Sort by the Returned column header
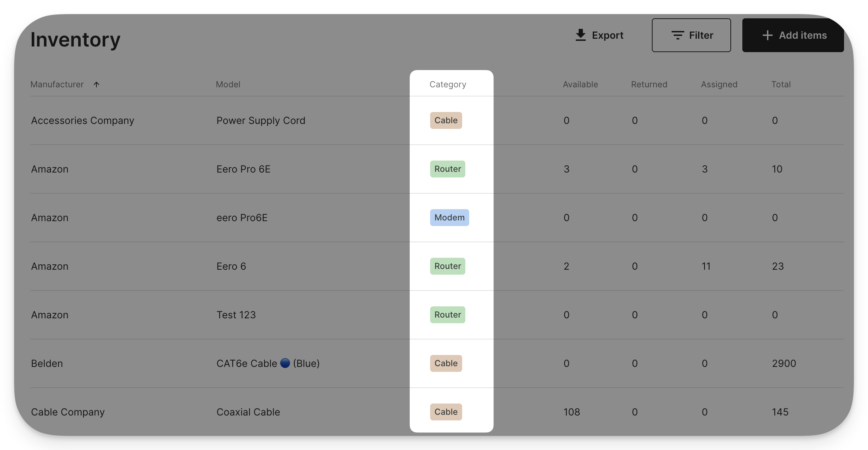This screenshot has height=450, width=868. [649, 85]
